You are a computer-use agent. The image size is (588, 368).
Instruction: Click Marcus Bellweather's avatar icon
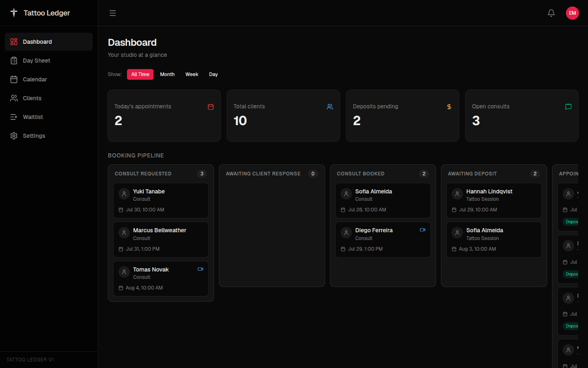[124, 233]
